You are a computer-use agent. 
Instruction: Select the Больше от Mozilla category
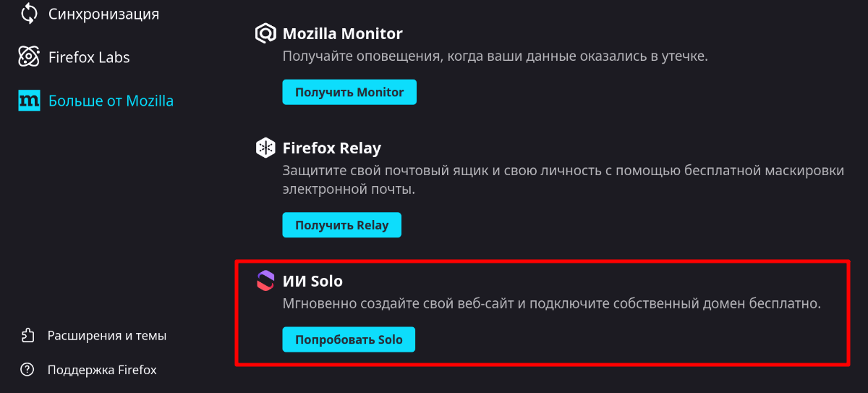pyautogui.click(x=111, y=101)
